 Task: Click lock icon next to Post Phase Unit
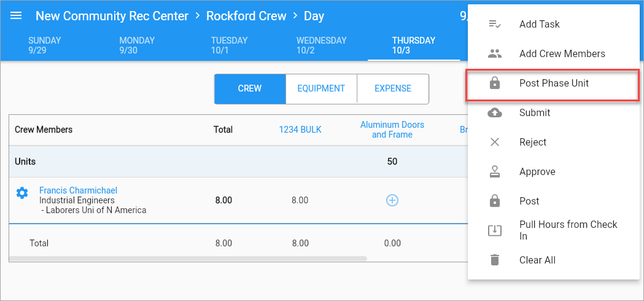click(495, 83)
